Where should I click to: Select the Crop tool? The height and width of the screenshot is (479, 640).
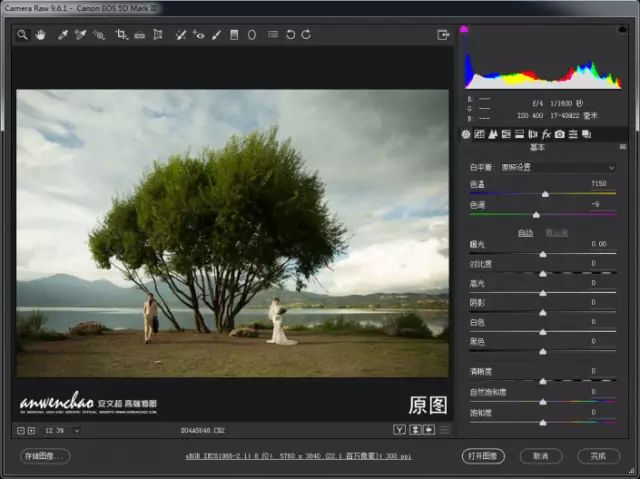click(121, 35)
